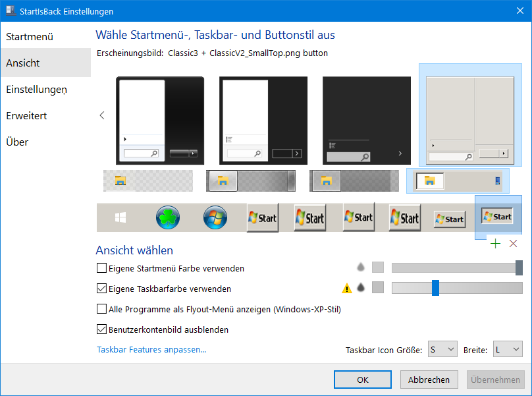
Task: Open the Breite dropdown
Action: coord(508,349)
